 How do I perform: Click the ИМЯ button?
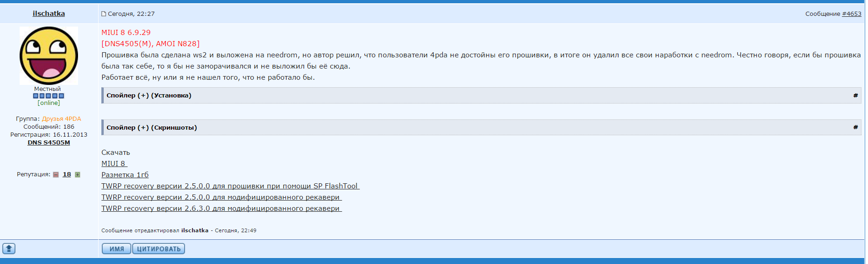117,249
